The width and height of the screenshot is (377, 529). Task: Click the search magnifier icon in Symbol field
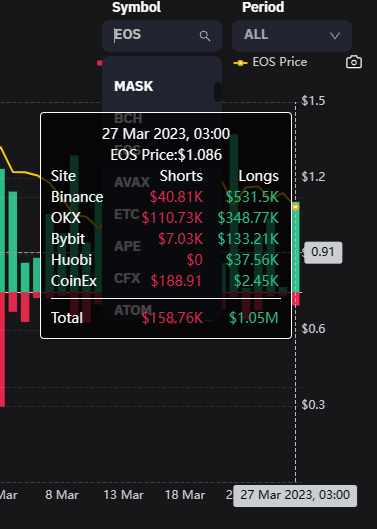click(x=205, y=36)
